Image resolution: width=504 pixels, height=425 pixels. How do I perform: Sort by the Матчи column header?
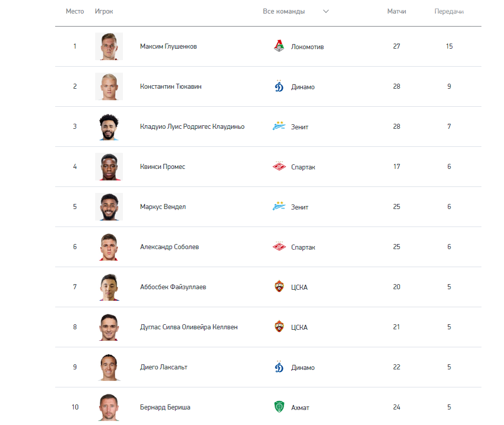point(396,11)
